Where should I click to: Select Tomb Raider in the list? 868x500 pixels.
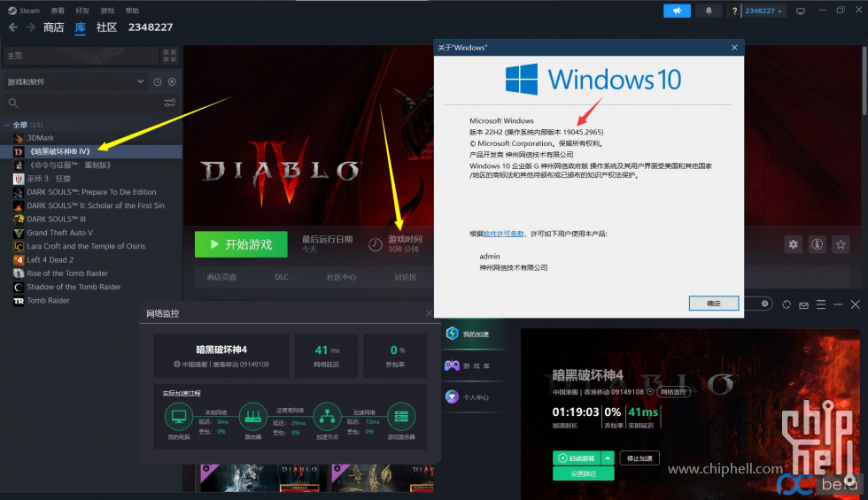(x=91, y=300)
